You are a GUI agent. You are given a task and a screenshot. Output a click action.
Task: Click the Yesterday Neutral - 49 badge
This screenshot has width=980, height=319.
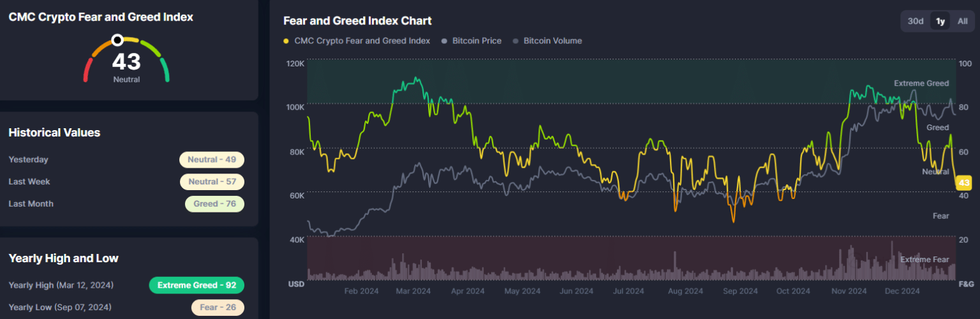coord(212,159)
